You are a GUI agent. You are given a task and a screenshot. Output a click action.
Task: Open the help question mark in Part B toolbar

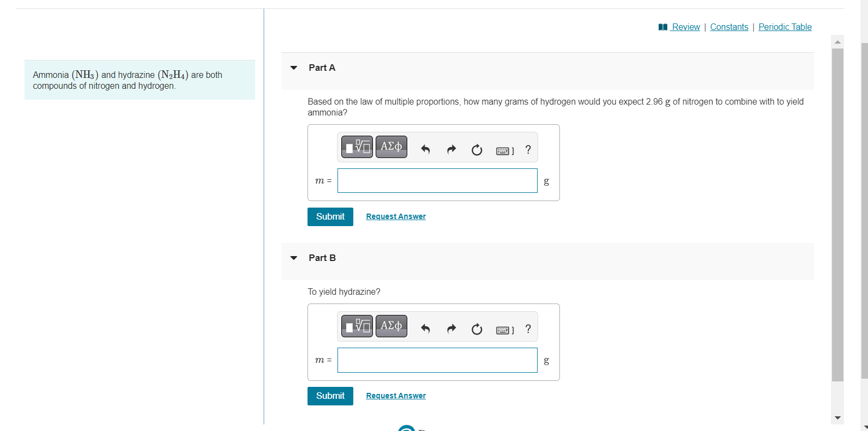[528, 329]
